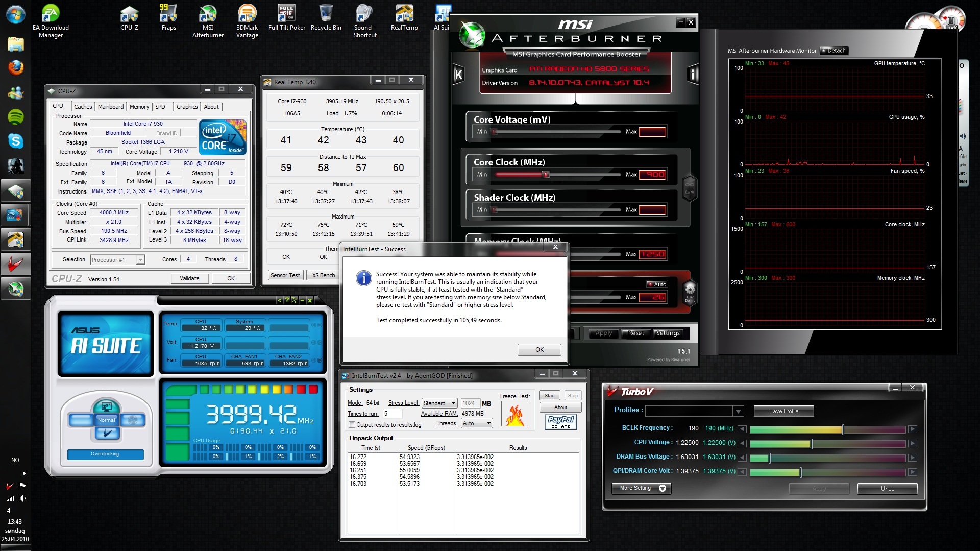Click the Times to run input field

[393, 414]
